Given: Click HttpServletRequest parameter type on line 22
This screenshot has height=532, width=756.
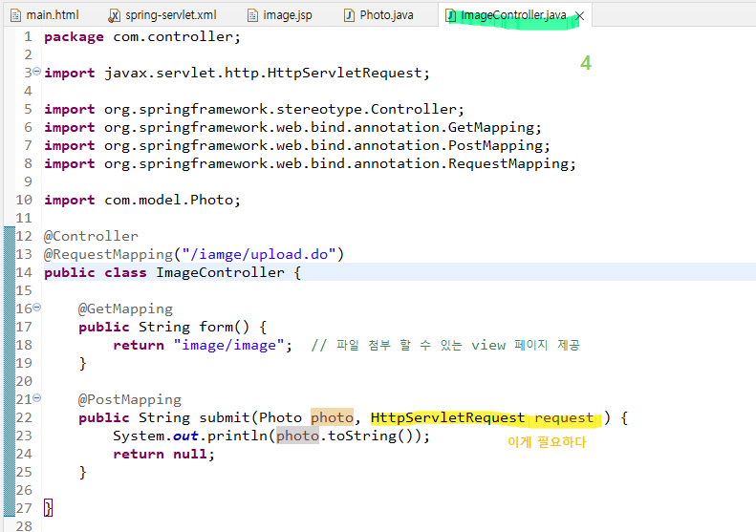Looking at the screenshot, I should (447, 417).
